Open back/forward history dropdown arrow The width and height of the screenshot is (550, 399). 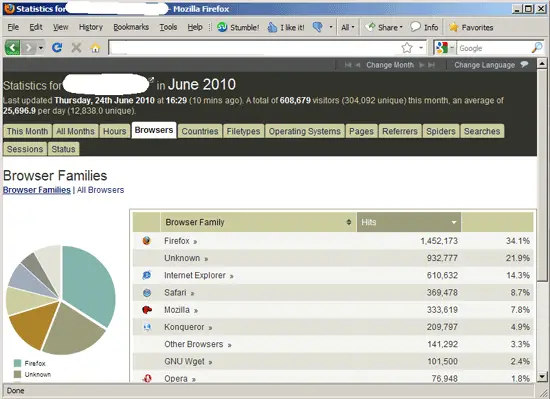[x=41, y=48]
